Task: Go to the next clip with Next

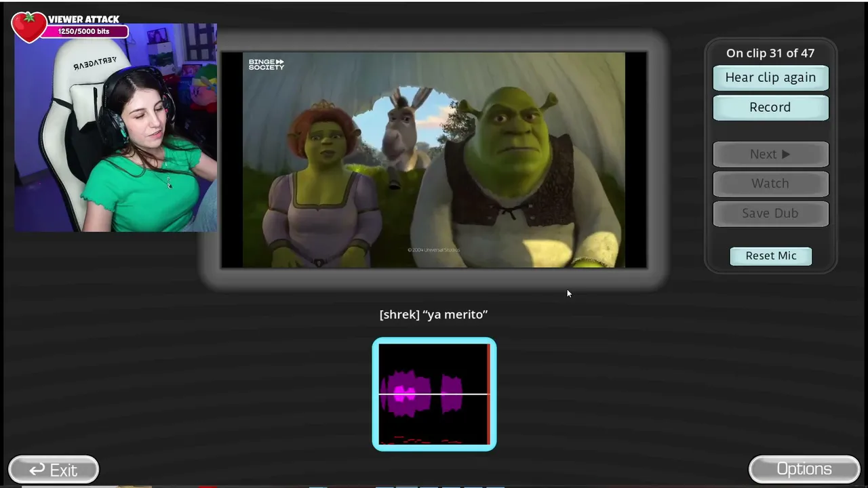Action: click(x=770, y=154)
